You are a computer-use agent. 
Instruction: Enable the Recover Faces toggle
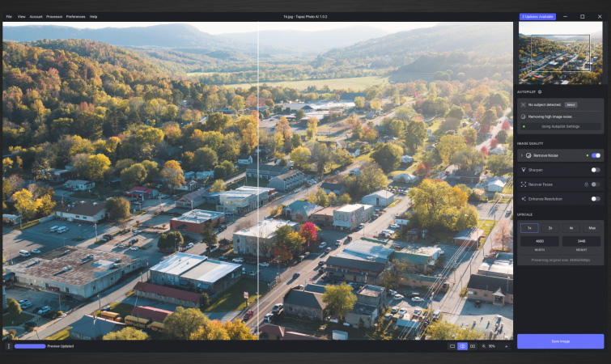tap(596, 184)
